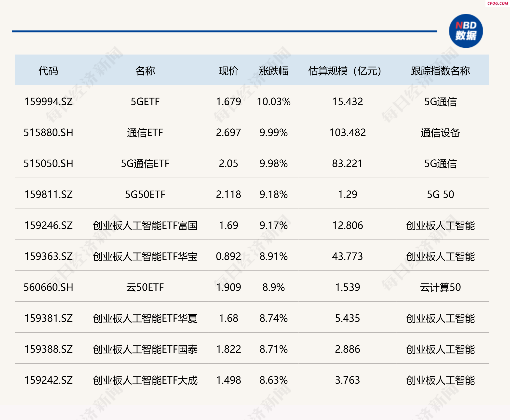Click the 5G 50 index name

point(441,195)
